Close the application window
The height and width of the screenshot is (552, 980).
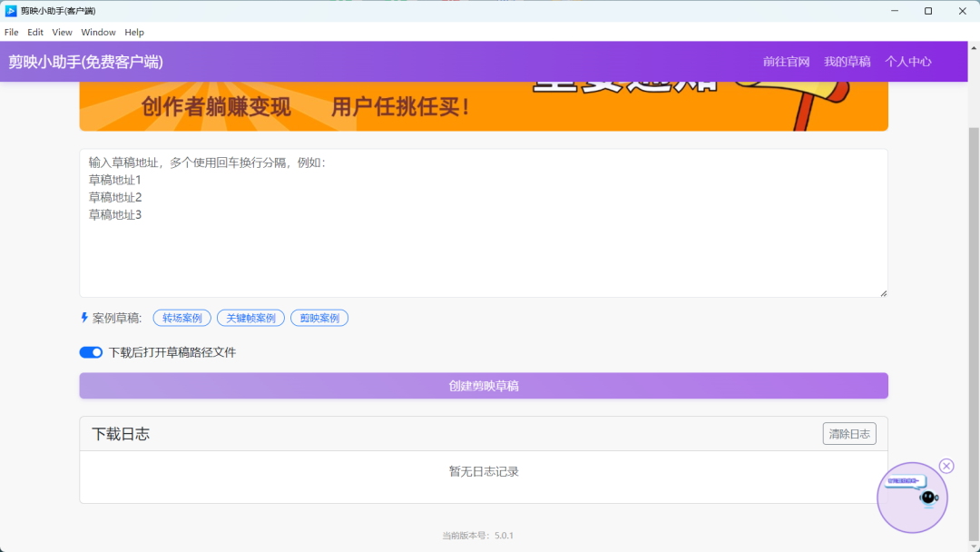[x=963, y=11]
